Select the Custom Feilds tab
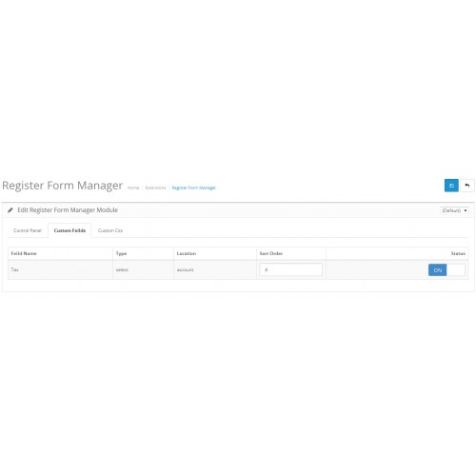 coord(69,230)
